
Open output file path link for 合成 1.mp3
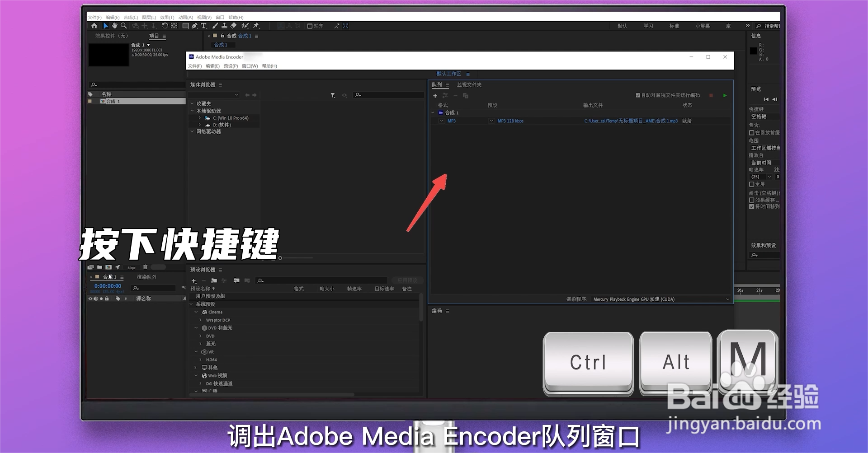pos(631,121)
